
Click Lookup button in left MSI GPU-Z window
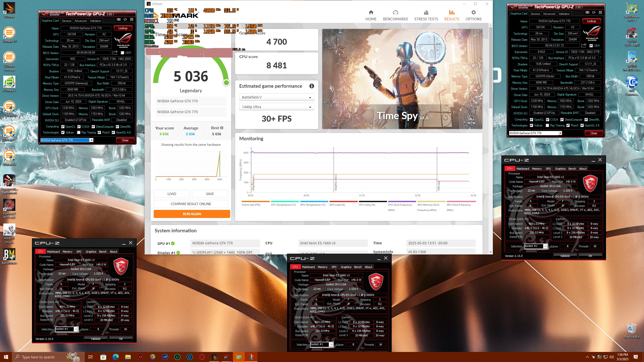123,28
